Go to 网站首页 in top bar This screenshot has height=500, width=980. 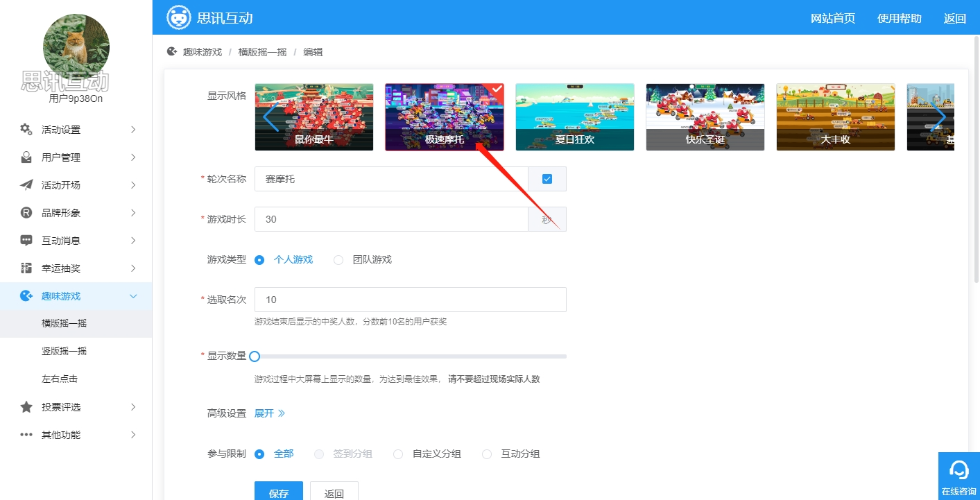[x=833, y=19]
